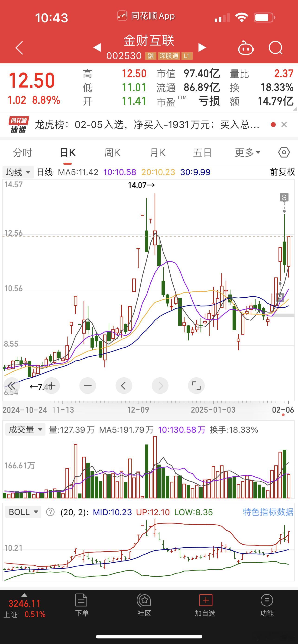The image size is (298, 644).
Task: Tap the 市盈 亏损 value
Action: 209,101
